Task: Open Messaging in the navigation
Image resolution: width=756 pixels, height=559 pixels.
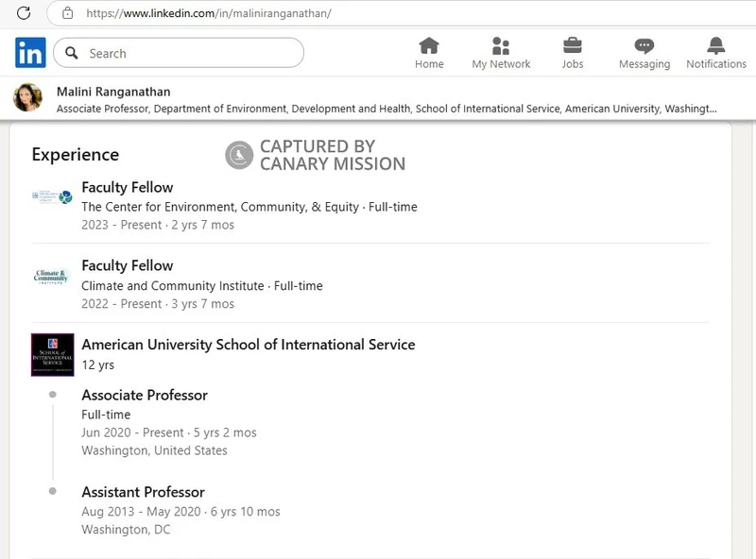Action: [x=644, y=53]
